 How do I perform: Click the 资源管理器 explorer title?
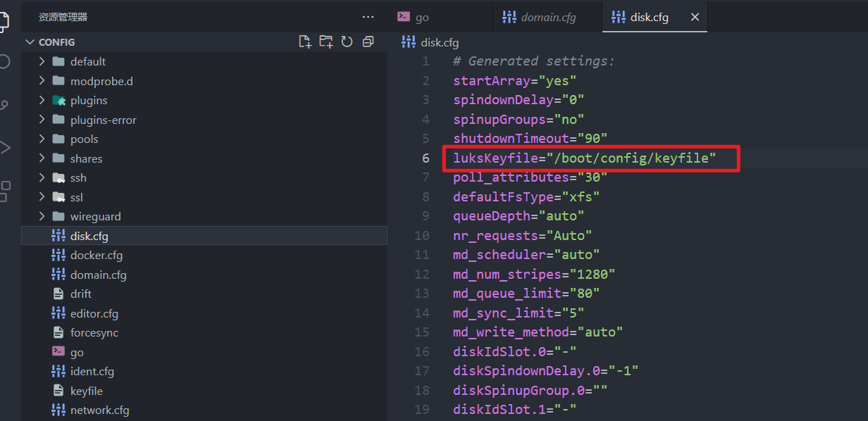coord(63,17)
